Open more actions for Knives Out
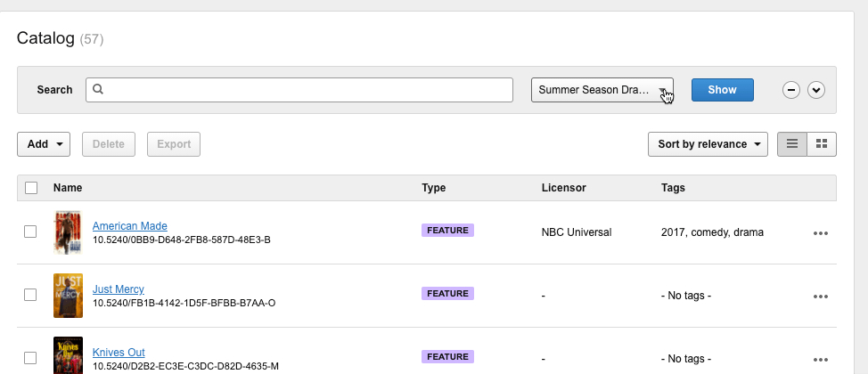This screenshot has width=868, height=374. click(821, 360)
